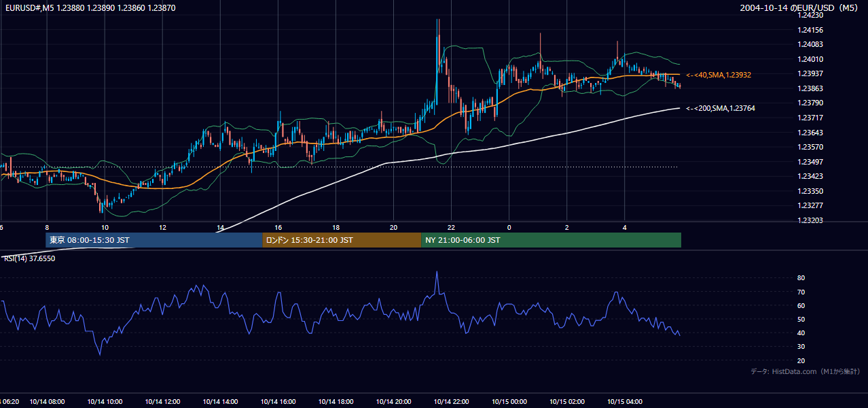The width and height of the screenshot is (868, 408).
Task: Click price axis value 1.24156
Action: [x=810, y=30]
